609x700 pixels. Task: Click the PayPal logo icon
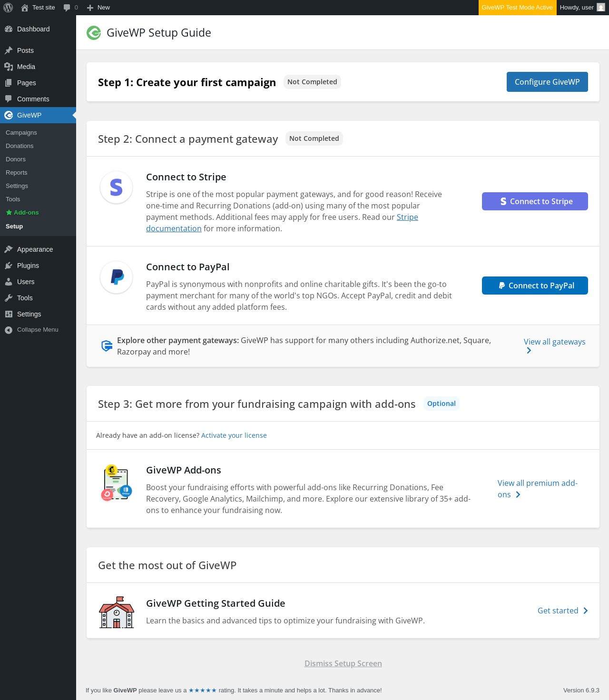pyautogui.click(x=116, y=277)
